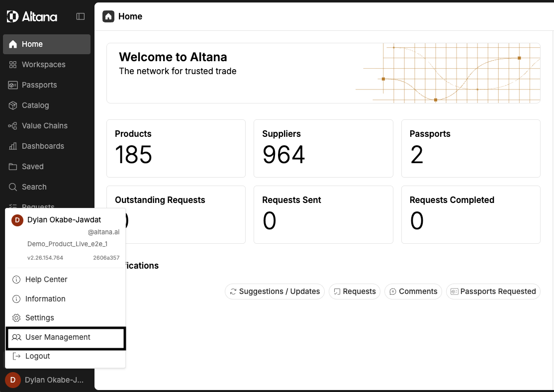Click the Welcome to Altana heading
This screenshot has height=392, width=554.
click(173, 57)
